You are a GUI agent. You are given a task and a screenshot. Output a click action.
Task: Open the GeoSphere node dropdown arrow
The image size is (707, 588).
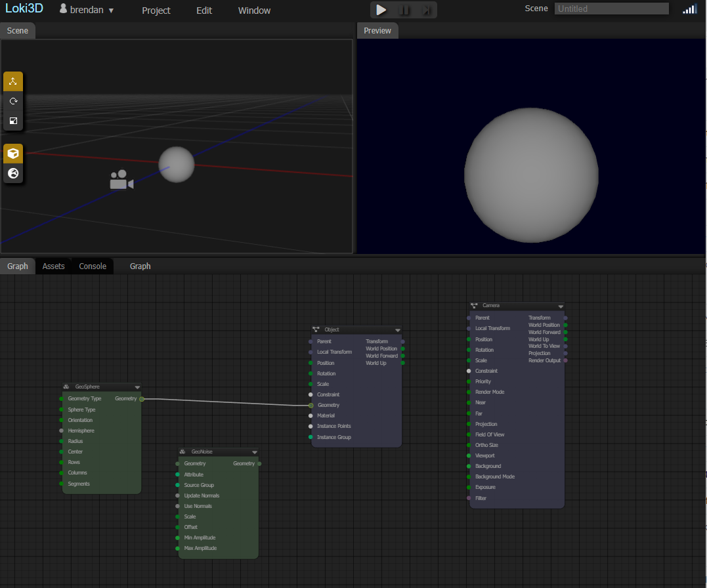pos(137,387)
